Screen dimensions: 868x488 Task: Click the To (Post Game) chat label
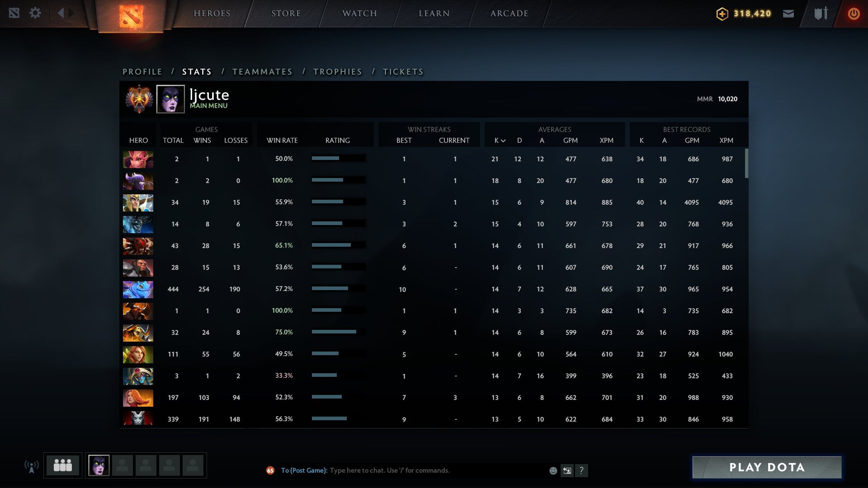[x=304, y=470]
